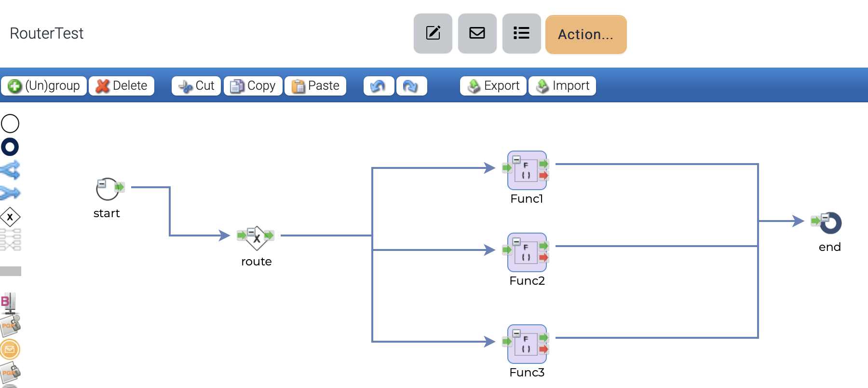Image resolution: width=868 pixels, height=388 pixels.
Task: Pick the orange email icon in palette
Action: click(x=10, y=349)
